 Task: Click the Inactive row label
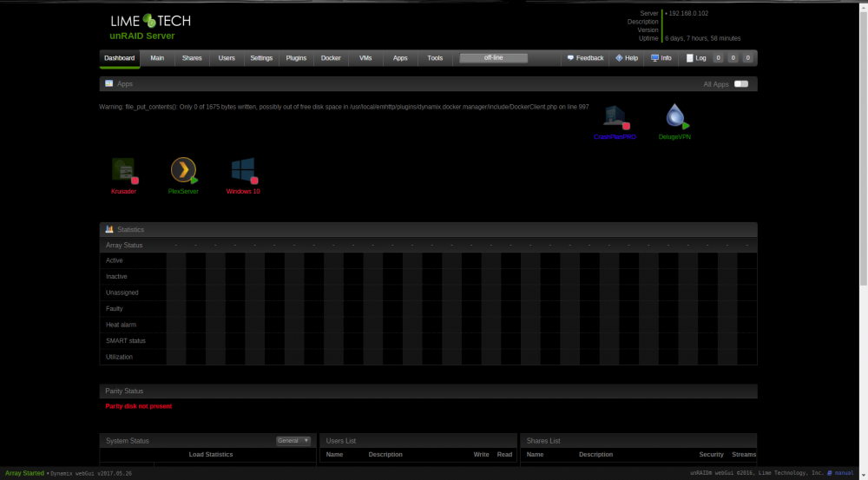coord(117,277)
